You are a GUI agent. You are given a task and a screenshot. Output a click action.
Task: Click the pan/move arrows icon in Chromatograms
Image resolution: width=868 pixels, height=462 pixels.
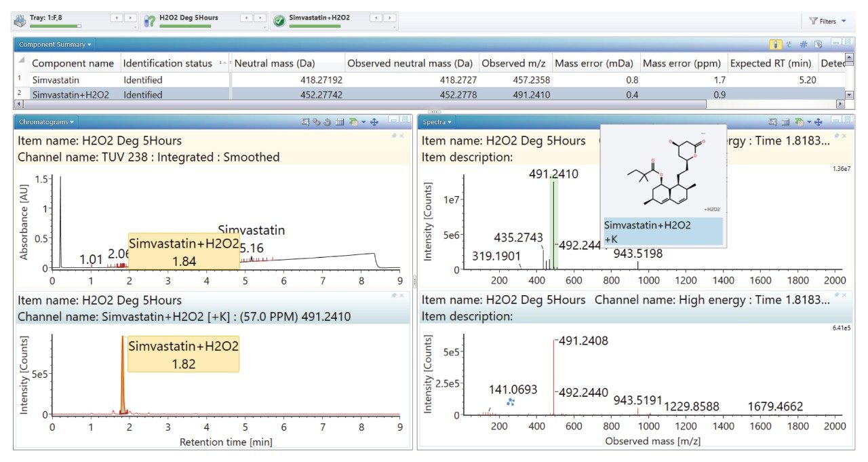[374, 122]
